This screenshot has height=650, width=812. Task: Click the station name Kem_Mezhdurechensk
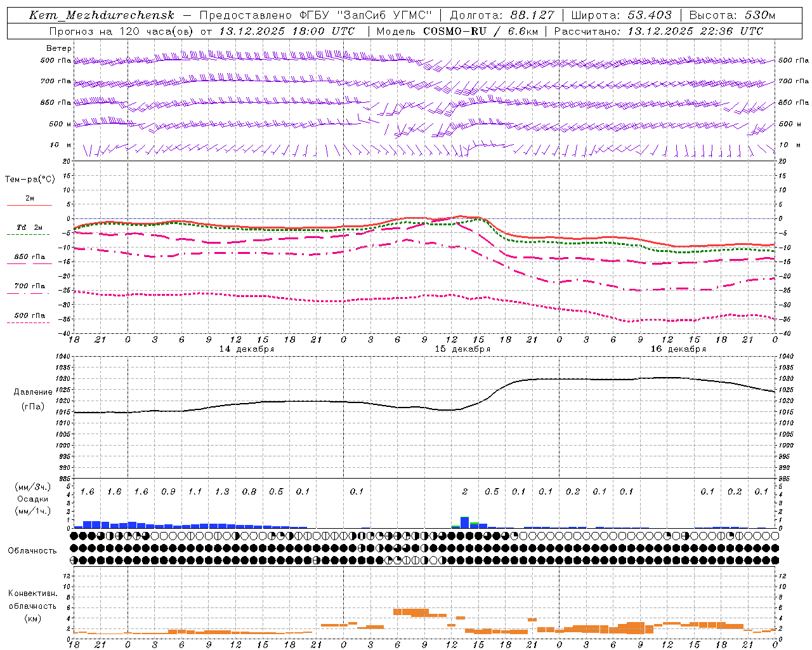click(101, 15)
